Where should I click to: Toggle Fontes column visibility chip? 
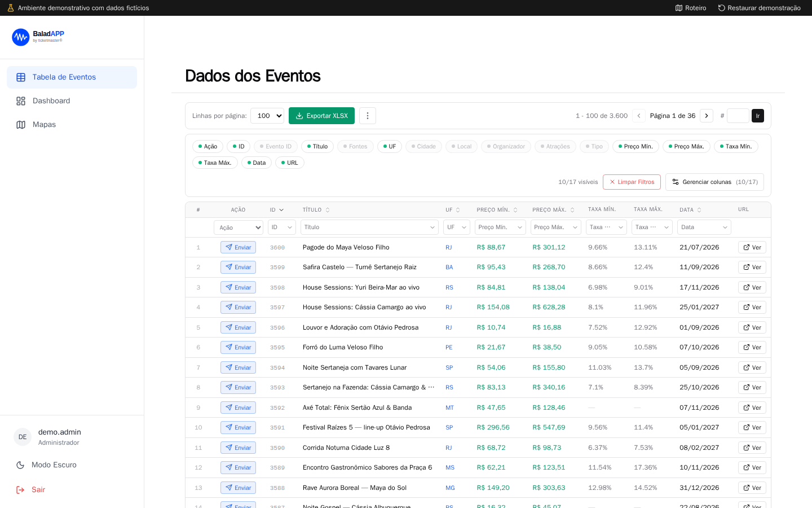(355, 146)
